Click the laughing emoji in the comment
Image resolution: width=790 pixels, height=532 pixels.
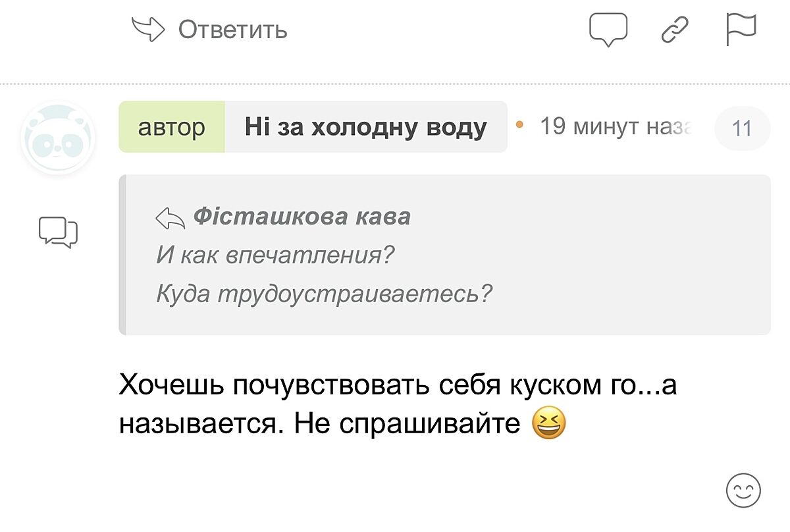[548, 425]
